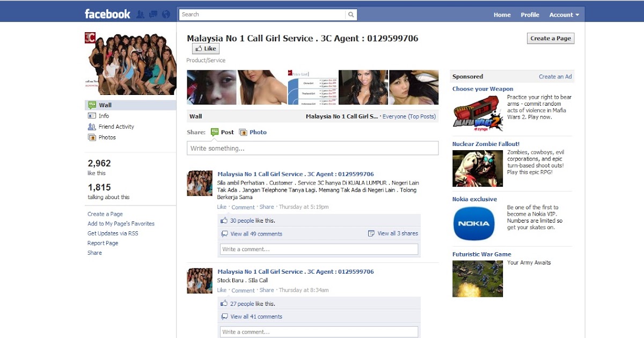Image resolution: width=644 pixels, height=338 pixels.
Task: Click comment box under first post
Action: [x=319, y=249]
